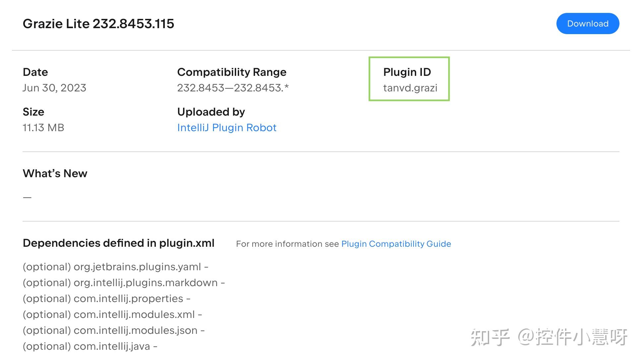Viewport: 644px width, 363px height.
Task: Select the date Jun 30, 2023
Action: (x=54, y=88)
